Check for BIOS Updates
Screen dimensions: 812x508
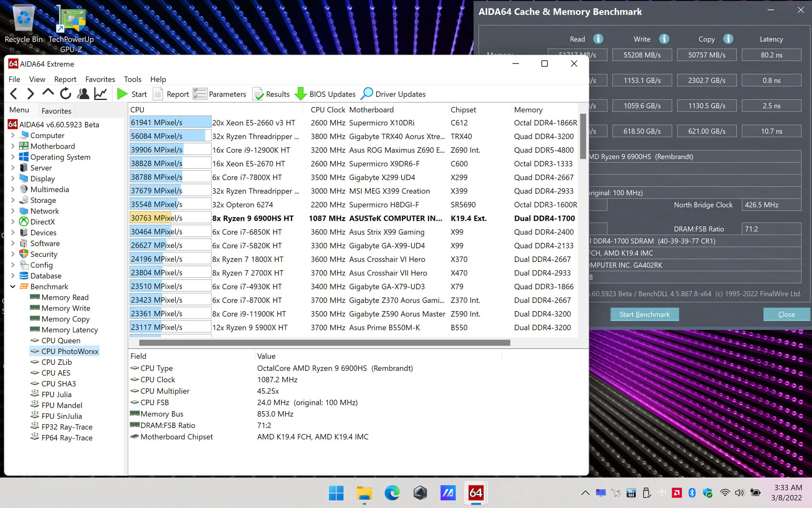point(325,94)
